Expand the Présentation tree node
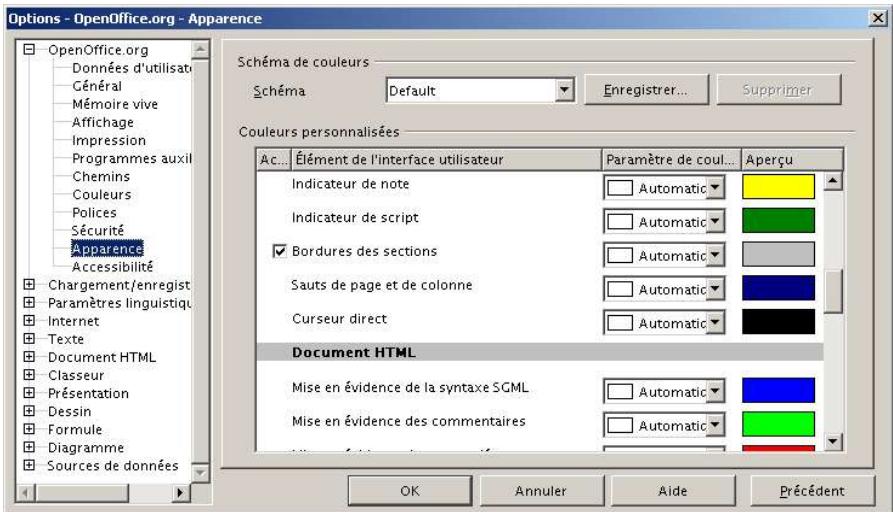 tap(29, 393)
